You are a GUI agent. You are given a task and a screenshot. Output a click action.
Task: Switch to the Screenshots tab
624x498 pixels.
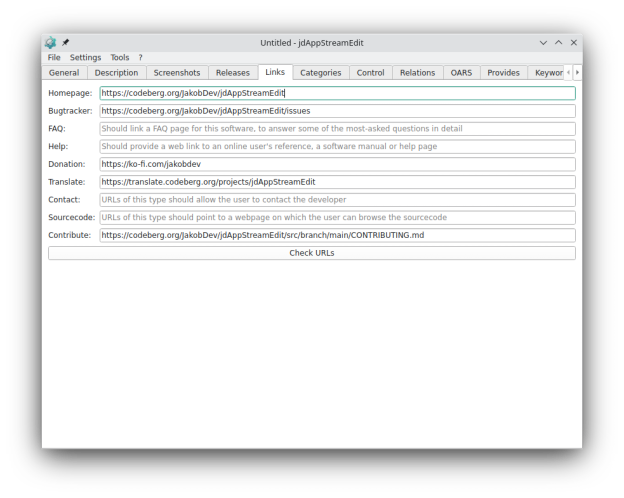177,73
